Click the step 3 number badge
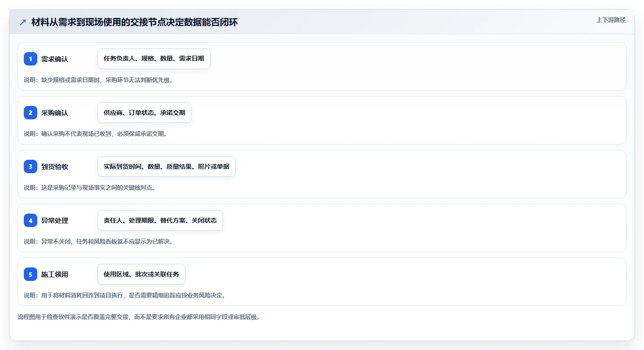Image resolution: width=644 pixels, height=350 pixels. click(x=31, y=166)
